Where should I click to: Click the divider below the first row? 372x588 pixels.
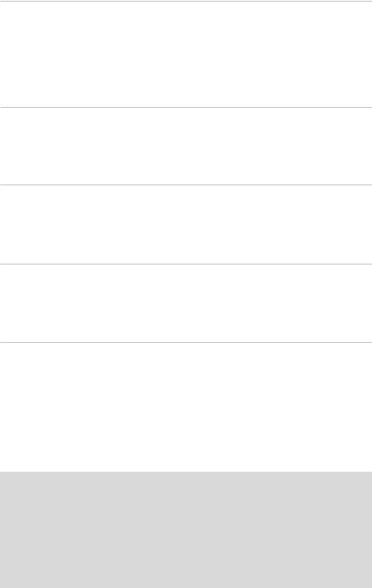(186, 108)
